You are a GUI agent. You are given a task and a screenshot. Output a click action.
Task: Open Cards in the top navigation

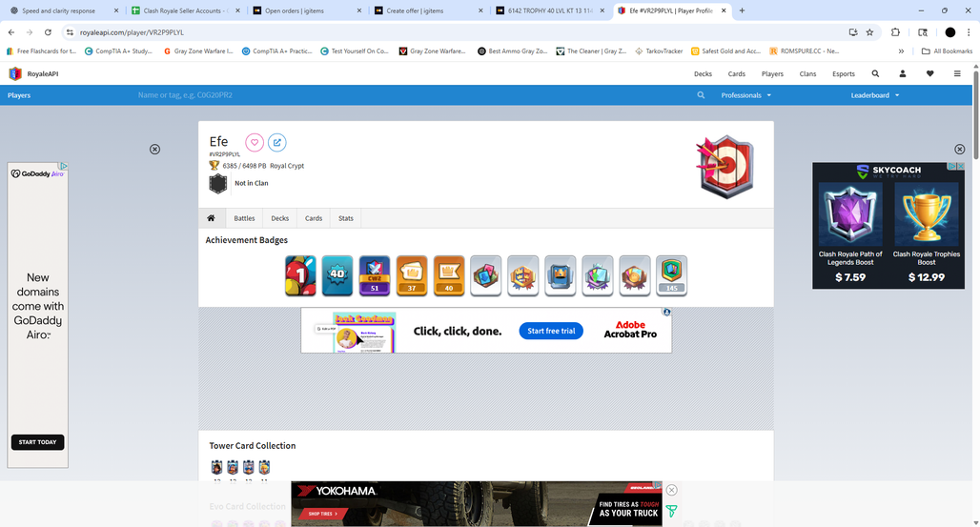[x=736, y=73]
